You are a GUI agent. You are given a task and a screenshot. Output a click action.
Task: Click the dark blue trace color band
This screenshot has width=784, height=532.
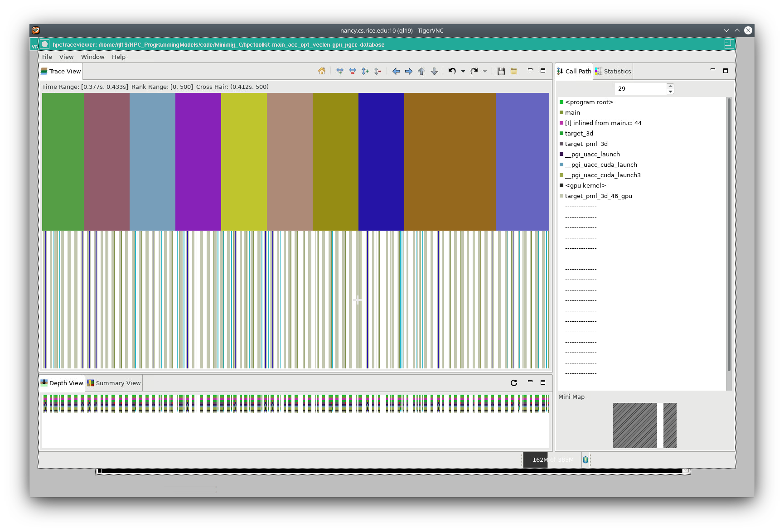coord(381,162)
